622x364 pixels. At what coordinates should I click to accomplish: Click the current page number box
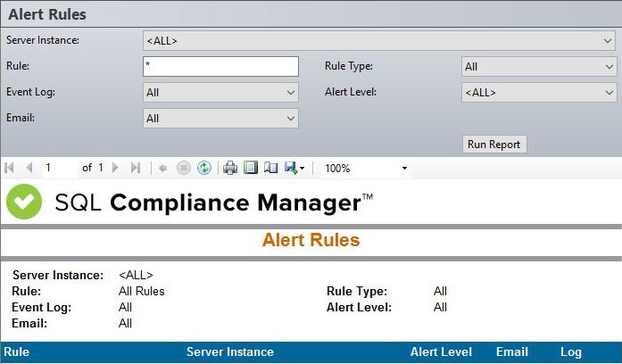pyautogui.click(x=59, y=168)
